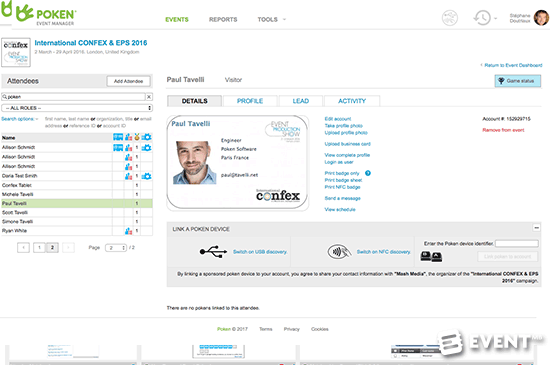This screenshot has width=550, height=365.
Task: Focus the Poken device identifier field
Action: pos(517,243)
